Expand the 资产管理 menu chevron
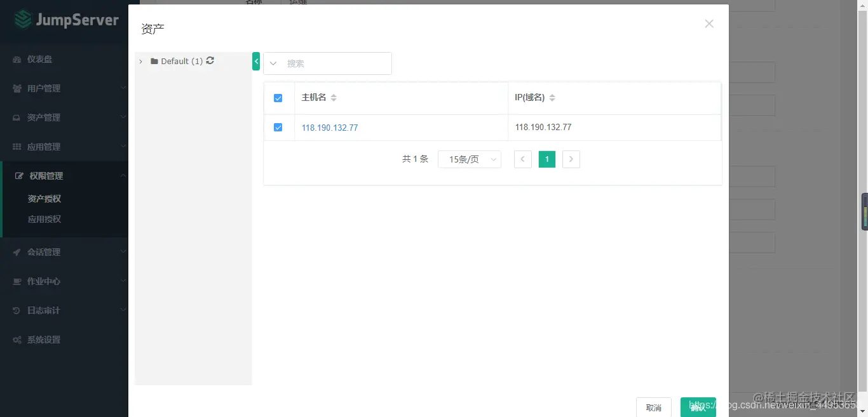Screen dimensions: 868x417 pos(123,117)
